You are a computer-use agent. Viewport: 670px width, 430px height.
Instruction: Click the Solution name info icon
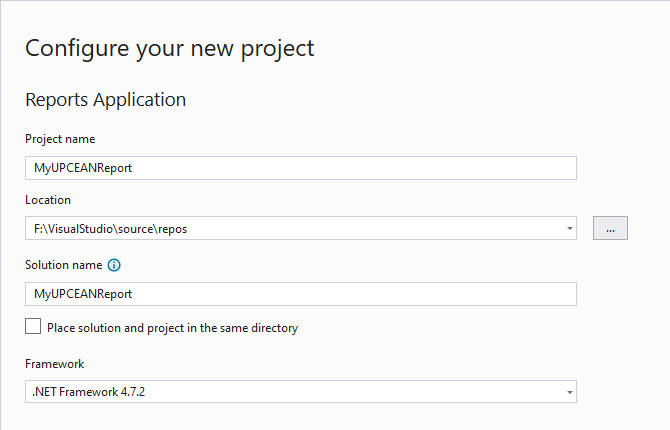pos(114,265)
